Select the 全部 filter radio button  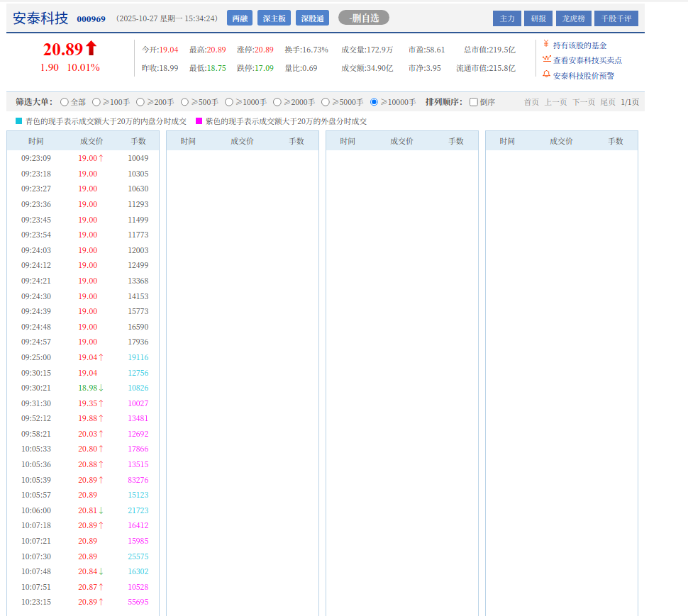click(65, 102)
